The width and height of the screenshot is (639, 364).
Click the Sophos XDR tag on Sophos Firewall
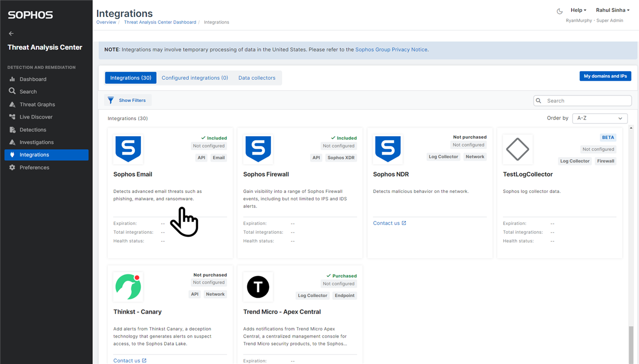[x=341, y=158]
